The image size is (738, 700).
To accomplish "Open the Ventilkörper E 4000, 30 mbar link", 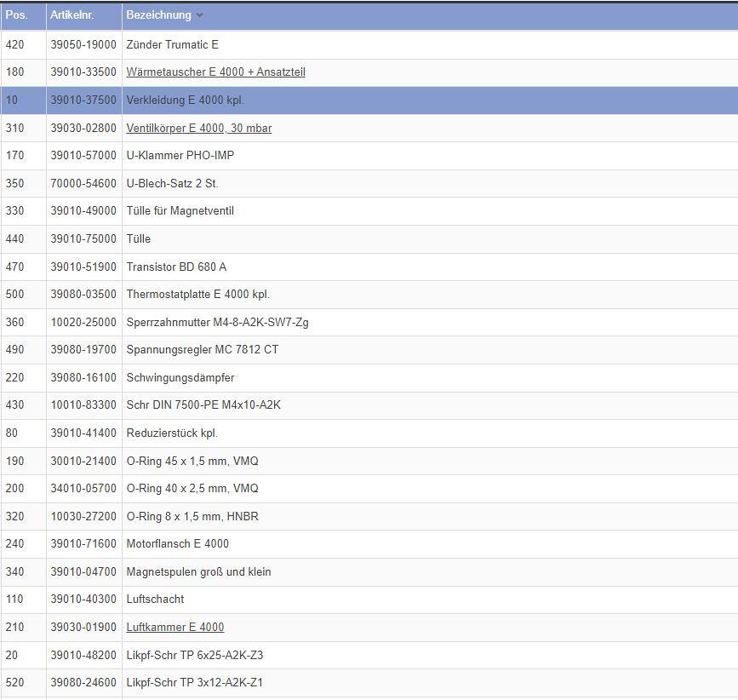I will 198,128.
